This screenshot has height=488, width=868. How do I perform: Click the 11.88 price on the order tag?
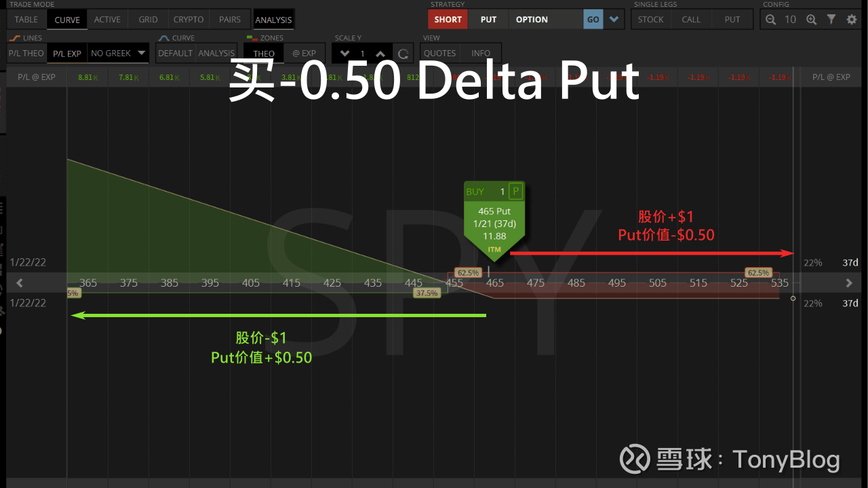(494, 236)
